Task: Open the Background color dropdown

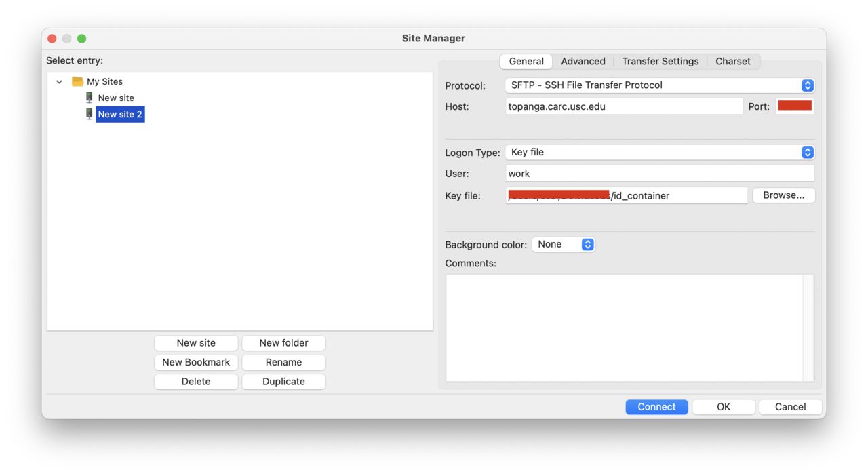Action: 564,244
